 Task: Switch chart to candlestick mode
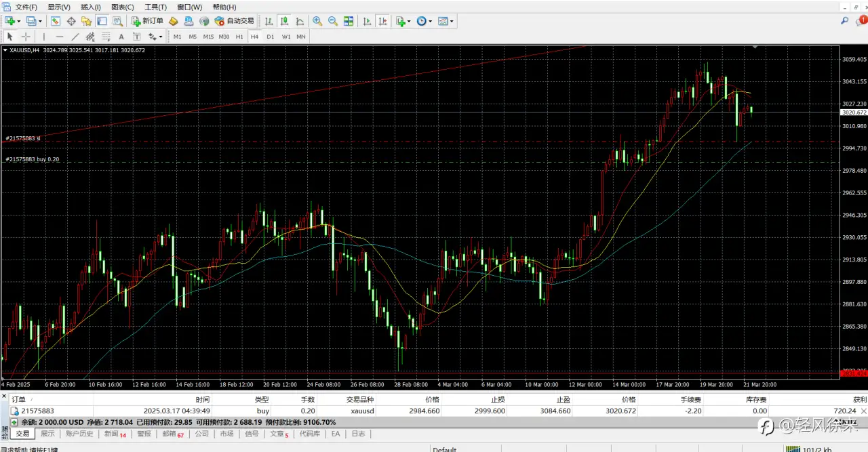[285, 21]
